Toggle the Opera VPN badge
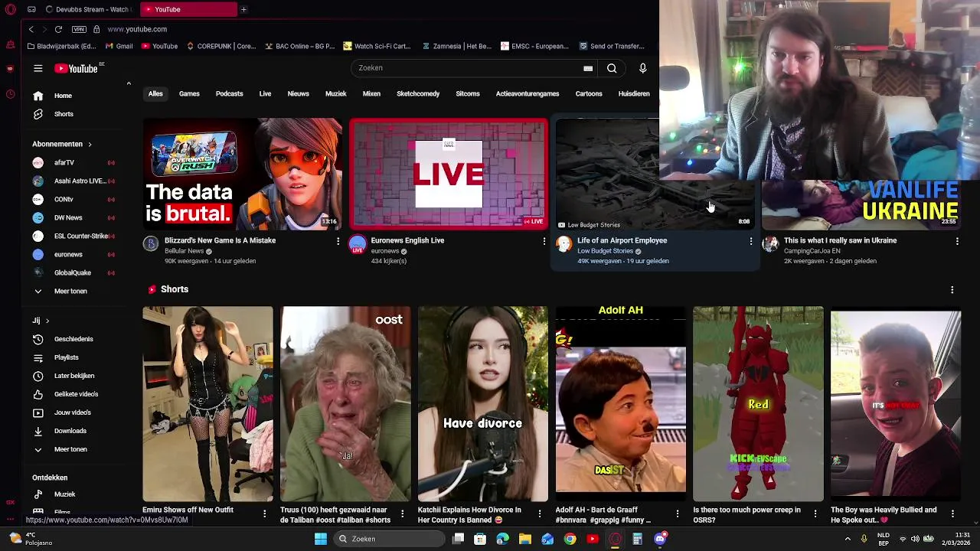This screenshot has height=551, width=980. pyautogui.click(x=79, y=29)
